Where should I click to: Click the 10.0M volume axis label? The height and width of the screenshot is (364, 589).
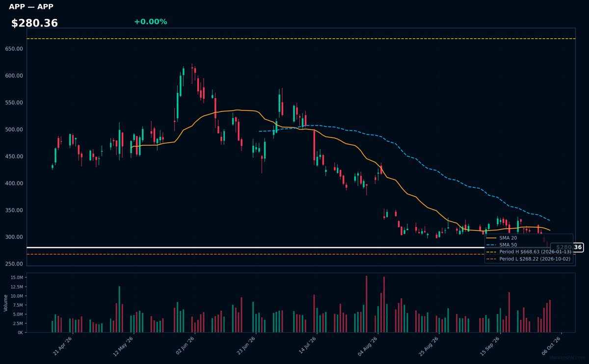pos(17,296)
